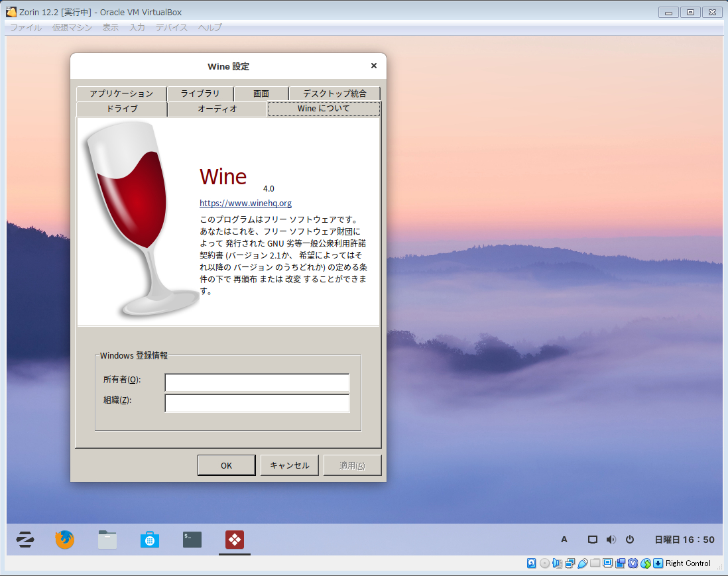Viewport: 728px width, 576px height.
Task: Click the VirtualBox recording status icon
Action: tap(621, 563)
